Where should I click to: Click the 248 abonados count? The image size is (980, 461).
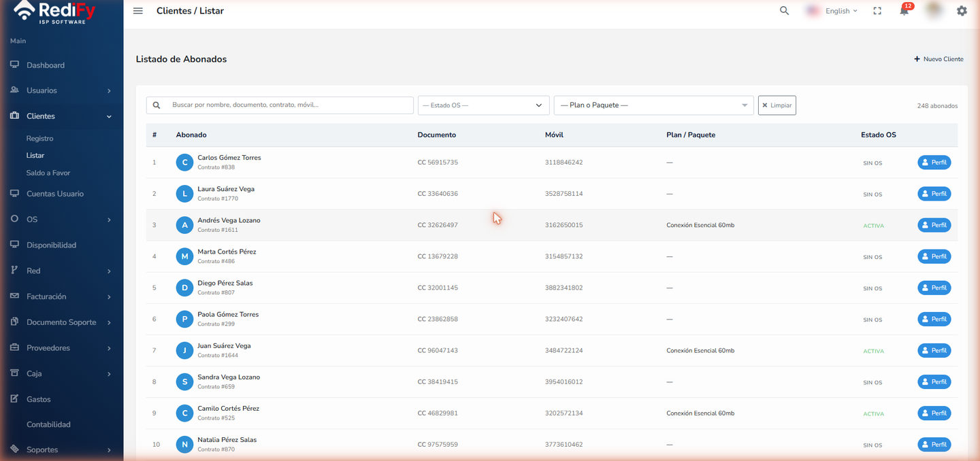point(937,106)
